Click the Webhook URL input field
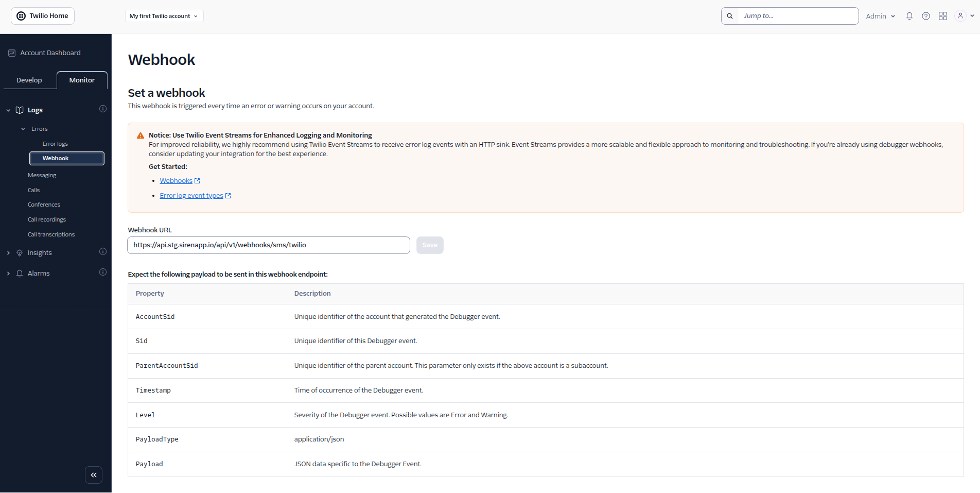This screenshot has height=493, width=980. click(x=268, y=245)
